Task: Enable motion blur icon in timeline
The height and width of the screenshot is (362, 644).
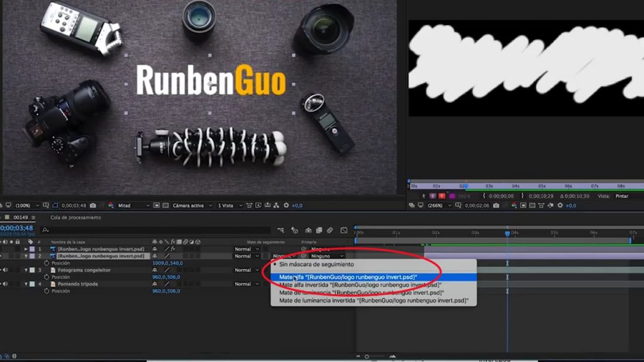Action: coord(330,231)
